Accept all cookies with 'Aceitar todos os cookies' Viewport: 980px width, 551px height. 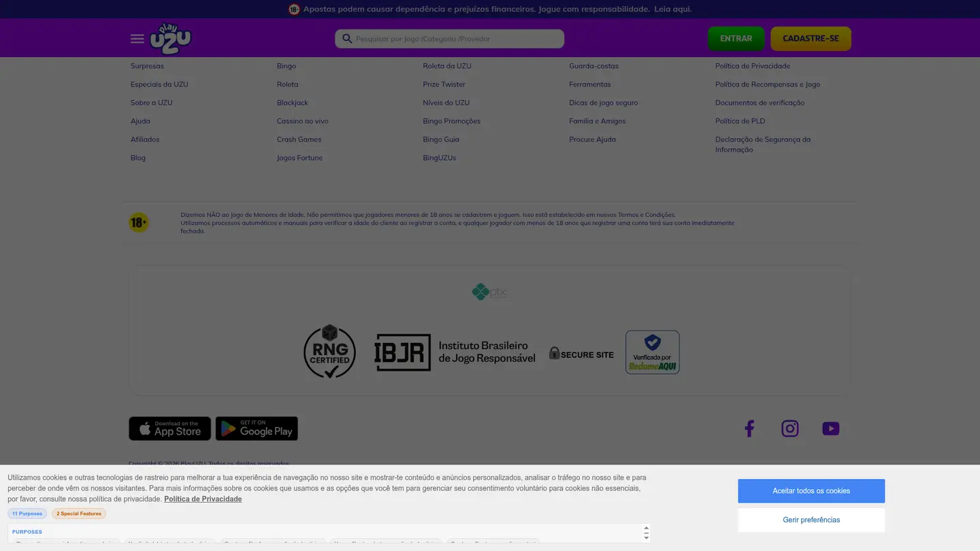(x=811, y=491)
